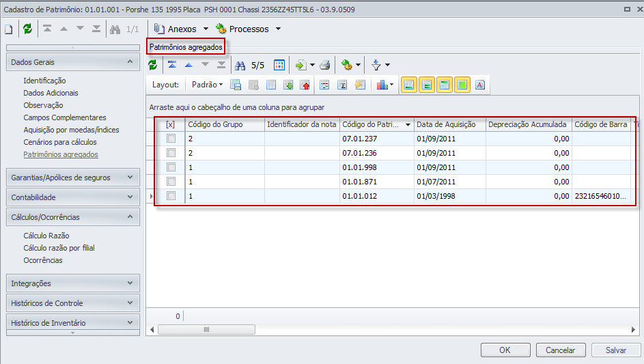Open Campos Complementares in the sidebar
Image resolution: width=644 pixels, height=364 pixels.
click(64, 117)
